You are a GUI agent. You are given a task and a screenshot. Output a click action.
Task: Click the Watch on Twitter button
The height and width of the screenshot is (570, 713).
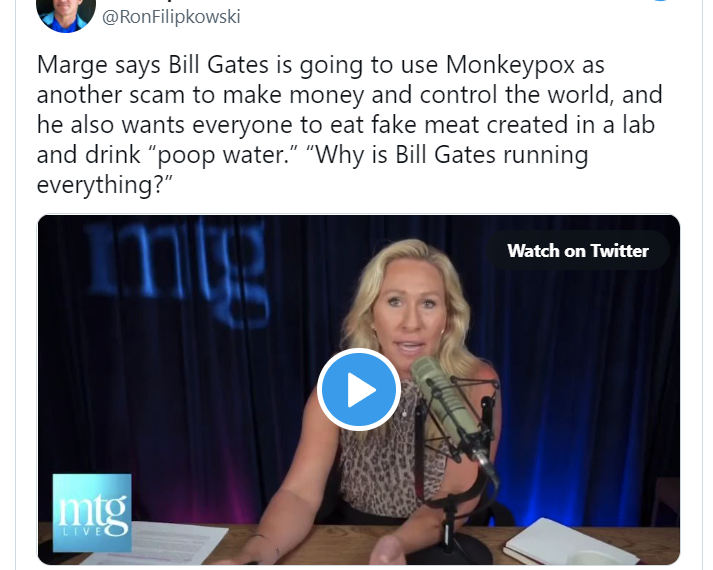click(x=578, y=250)
